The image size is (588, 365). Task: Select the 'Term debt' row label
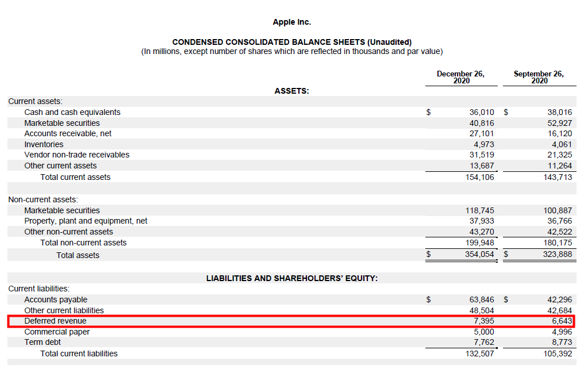[x=43, y=342]
